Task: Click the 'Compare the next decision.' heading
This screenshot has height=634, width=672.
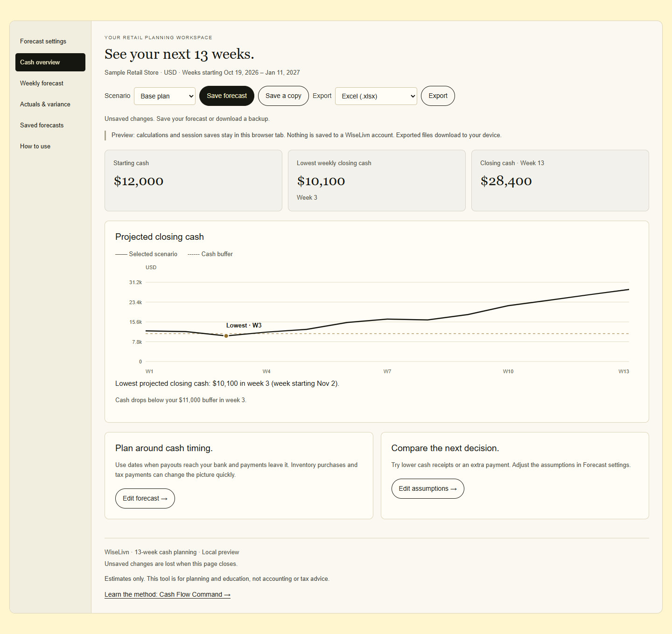Action: point(445,448)
